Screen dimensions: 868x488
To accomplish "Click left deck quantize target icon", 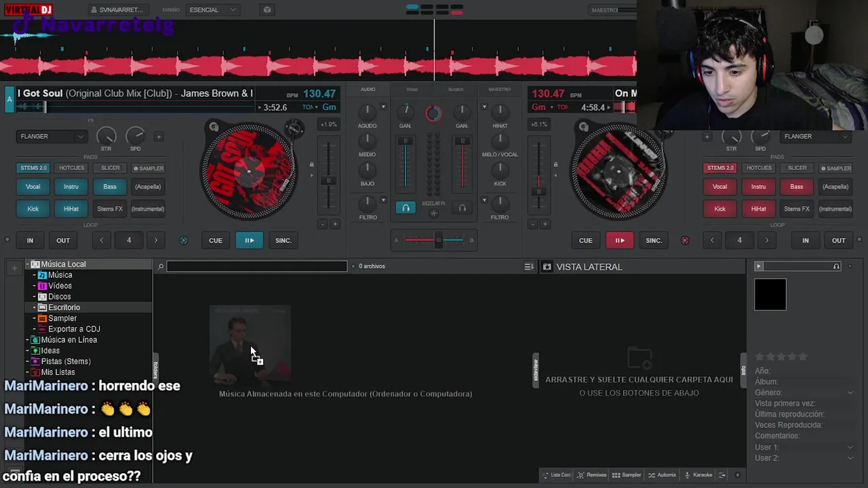I will (183, 241).
